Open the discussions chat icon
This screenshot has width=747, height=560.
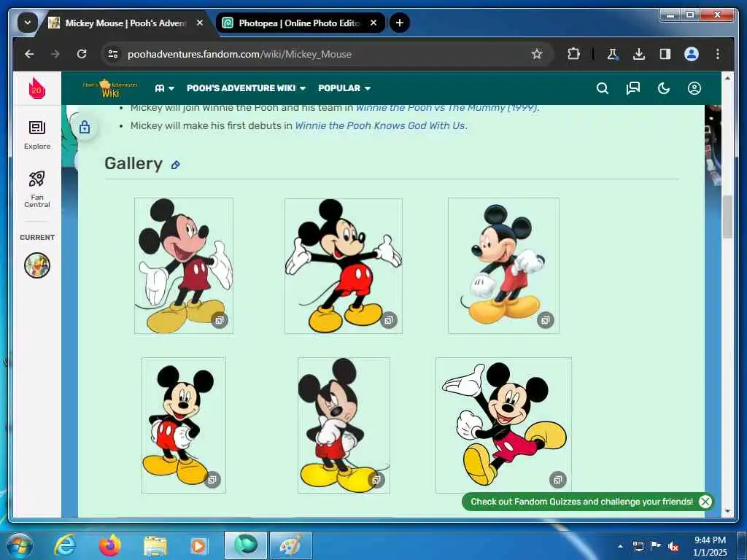coord(632,88)
